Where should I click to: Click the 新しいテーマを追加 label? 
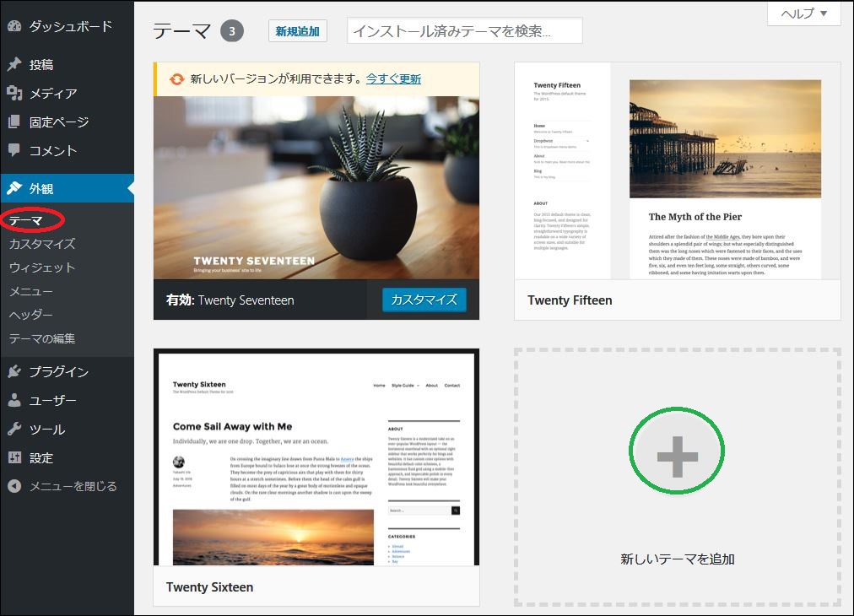pos(678,559)
